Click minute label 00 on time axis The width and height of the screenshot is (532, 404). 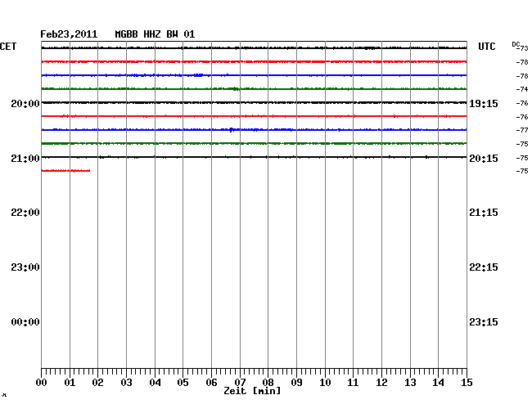click(x=42, y=383)
